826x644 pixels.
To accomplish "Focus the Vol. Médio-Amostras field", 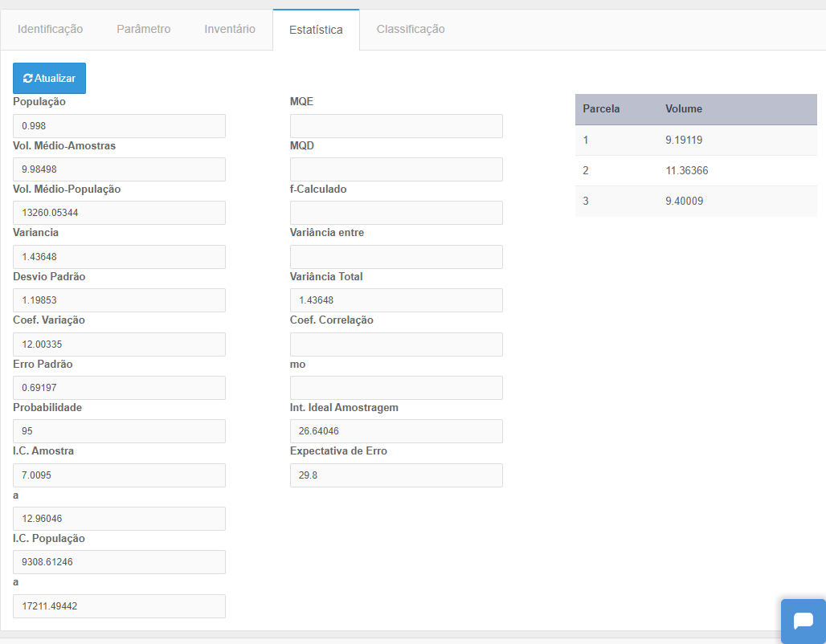I will pos(119,169).
